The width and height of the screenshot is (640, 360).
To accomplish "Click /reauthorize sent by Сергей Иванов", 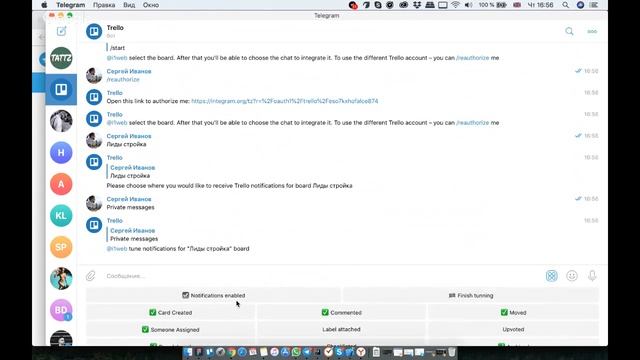I will pyautogui.click(x=123, y=79).
